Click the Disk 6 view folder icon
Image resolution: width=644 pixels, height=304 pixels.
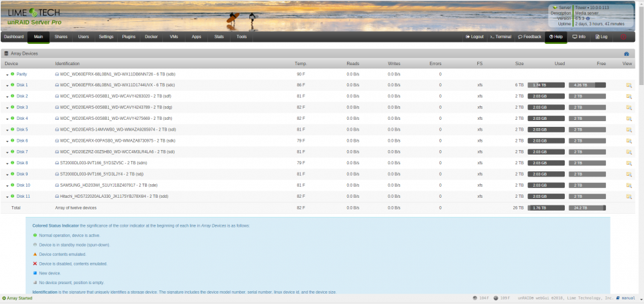point(629,140)
